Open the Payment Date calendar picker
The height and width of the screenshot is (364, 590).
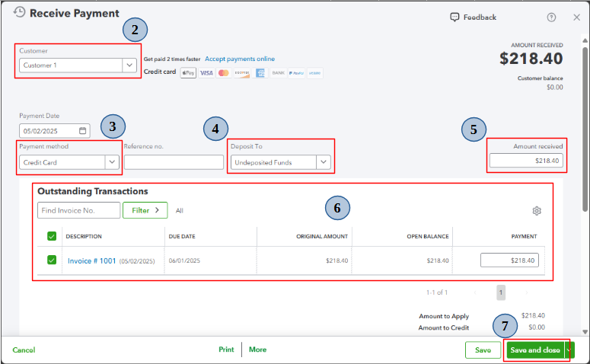pos(82,131)
